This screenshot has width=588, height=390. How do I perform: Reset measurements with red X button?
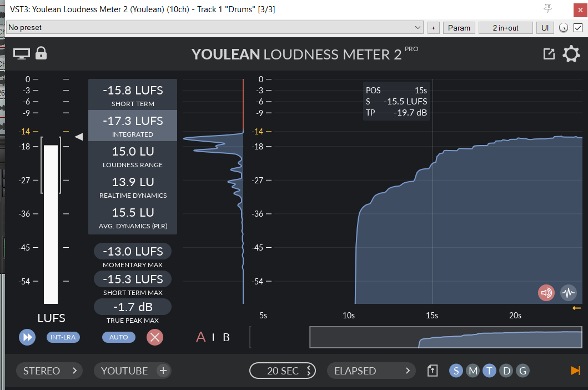point(154,337)
